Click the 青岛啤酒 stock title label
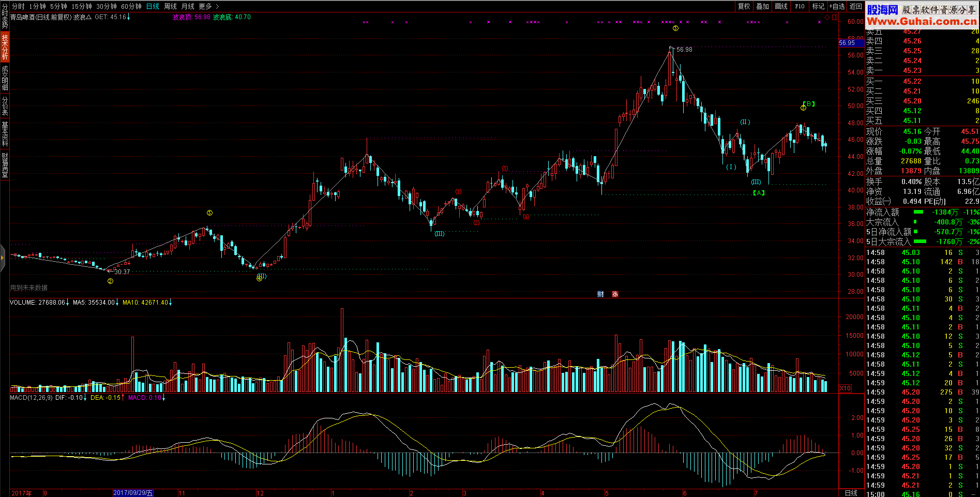 pos(23,17)
